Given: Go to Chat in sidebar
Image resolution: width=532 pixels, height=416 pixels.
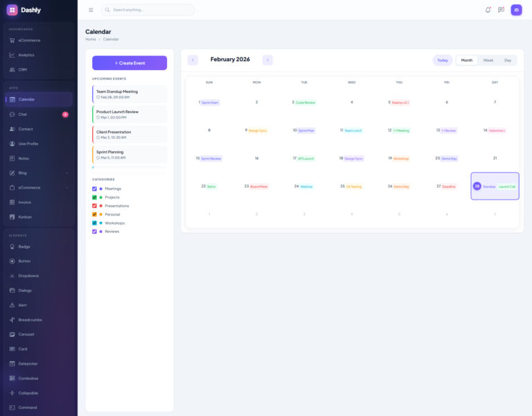Looking at the screenshot, I should click(23, 114).
